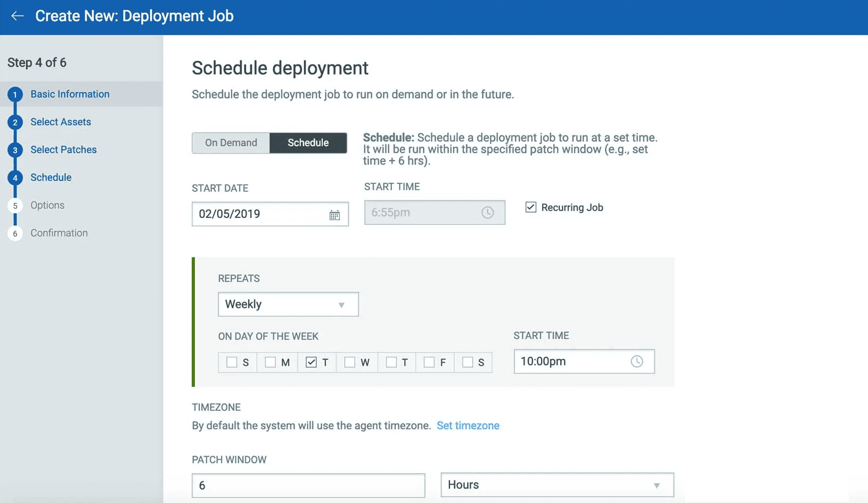868x503 pixels.
Task: Go to Select Patches step
Action: point(63,150)
